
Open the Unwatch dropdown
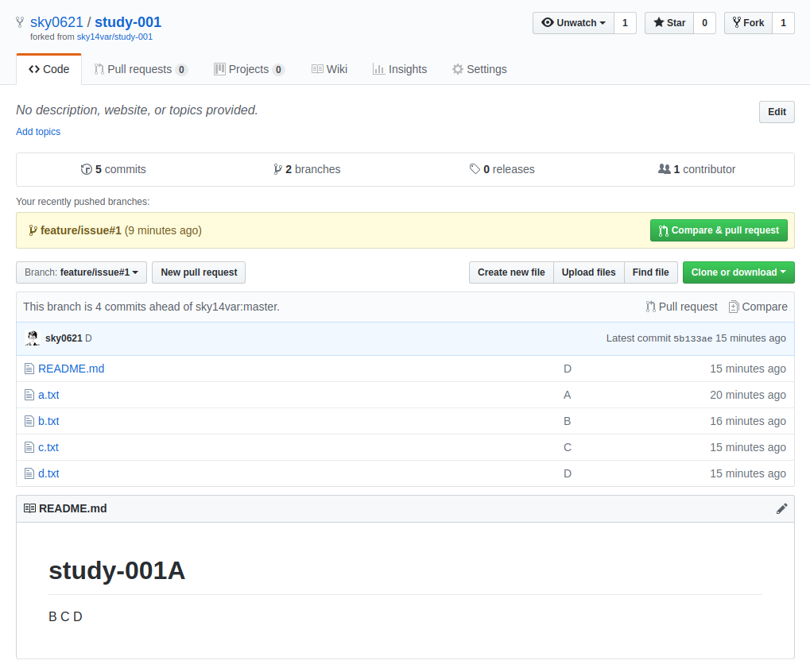coord(573,23)
